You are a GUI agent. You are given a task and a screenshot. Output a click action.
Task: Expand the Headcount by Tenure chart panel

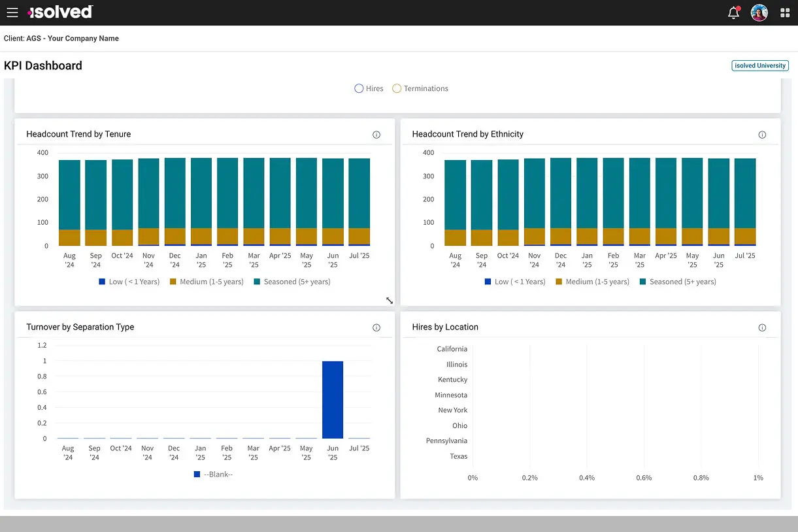[x=390, y=300]
